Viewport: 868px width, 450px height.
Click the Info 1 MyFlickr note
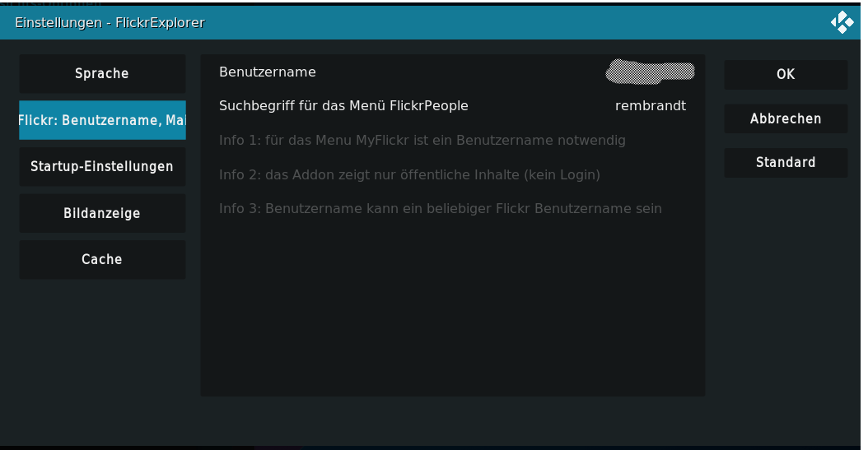click(422, 141)
